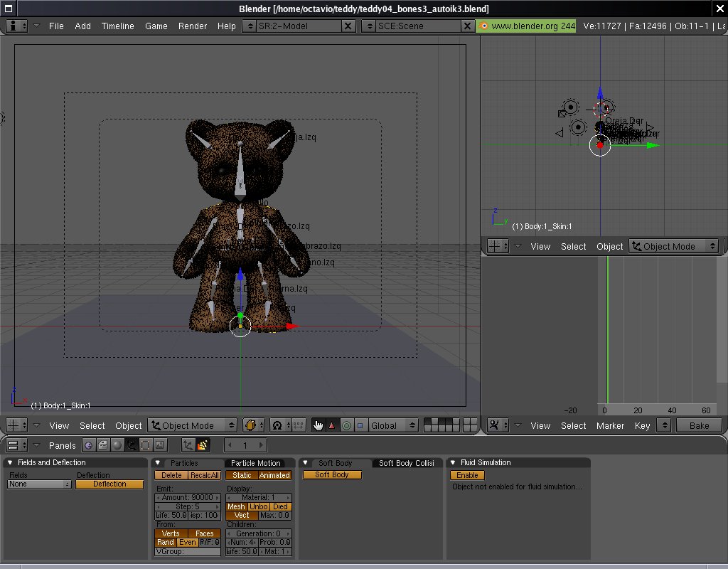Select the green circle rotate manipulator

pos(346,425)
